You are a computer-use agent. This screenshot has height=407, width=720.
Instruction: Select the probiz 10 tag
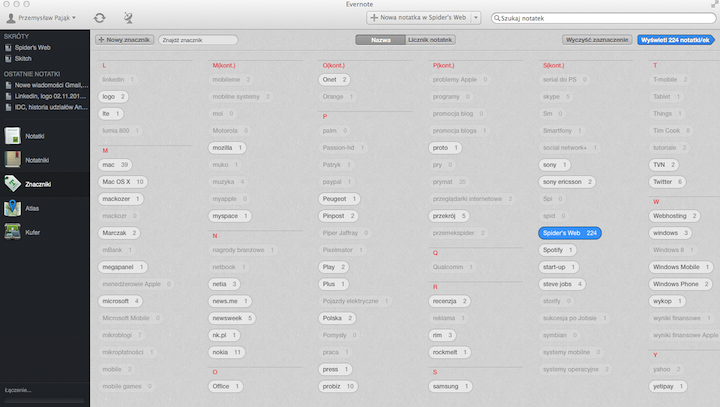click(338, 386)
